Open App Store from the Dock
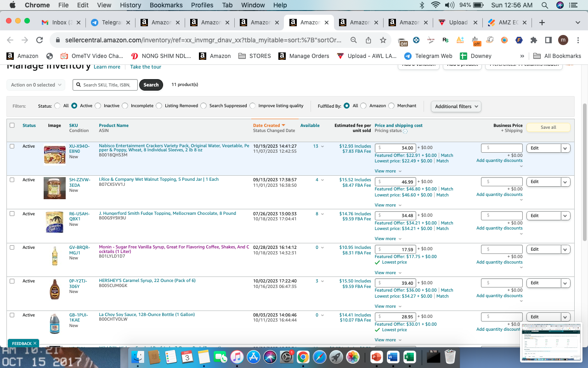The width and height of the screenshot is (588, 368). (x=254, y=356)
